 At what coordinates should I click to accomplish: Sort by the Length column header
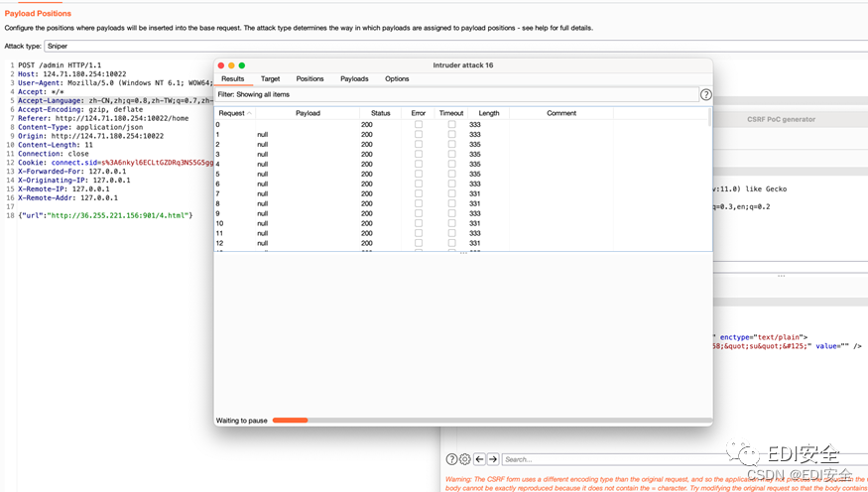point(489,113)
